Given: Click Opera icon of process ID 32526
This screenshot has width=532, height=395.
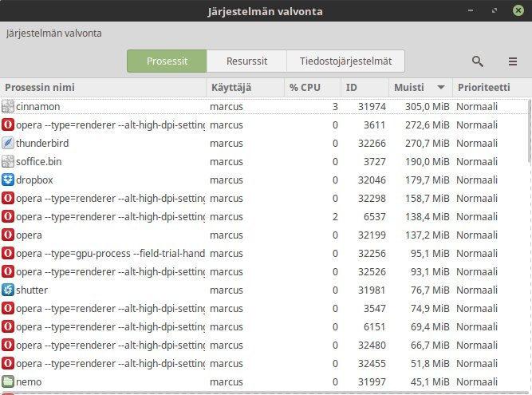Looking at the screenshot, I should tap(8, 271).
